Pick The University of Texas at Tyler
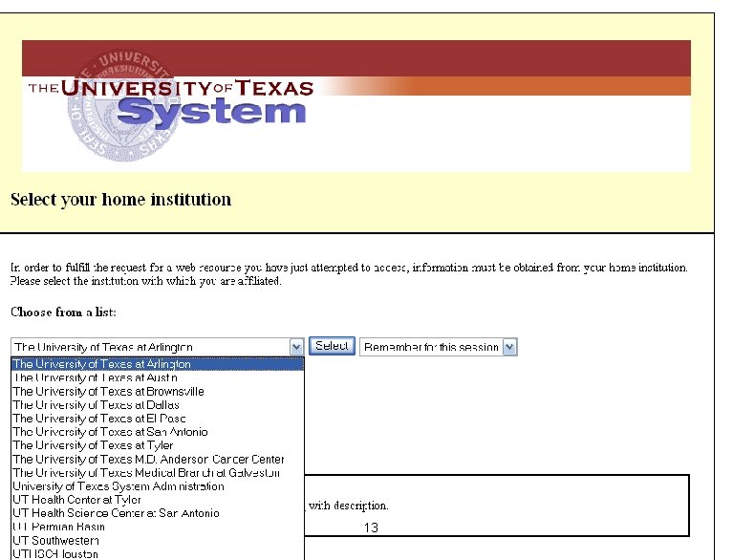Screen dimensions: 733x560 [x=158, y=445]
